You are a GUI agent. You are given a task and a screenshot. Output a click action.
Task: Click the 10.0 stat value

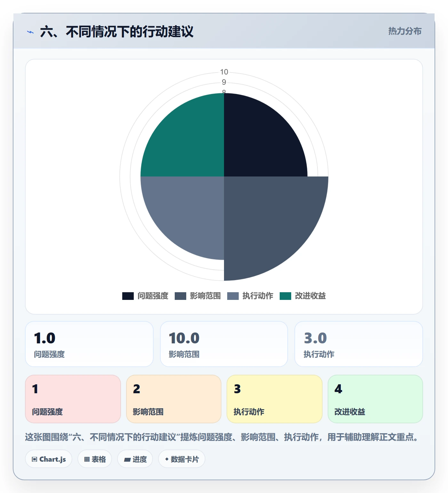point(184,338)
